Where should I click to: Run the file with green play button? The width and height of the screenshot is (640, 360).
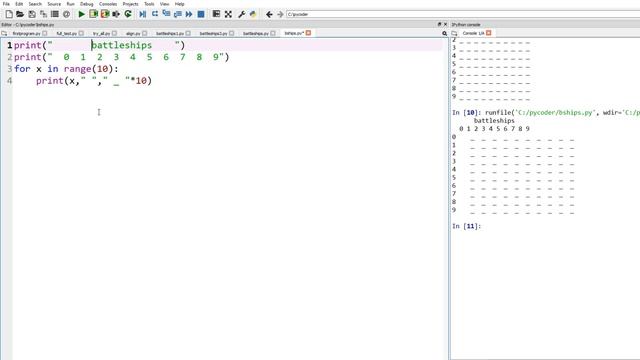82,14
